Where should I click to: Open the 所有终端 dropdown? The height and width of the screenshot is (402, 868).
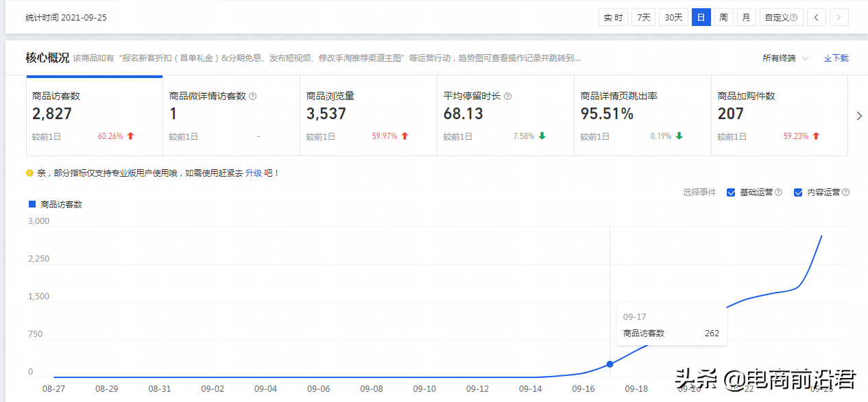click(x=785, y=58)
